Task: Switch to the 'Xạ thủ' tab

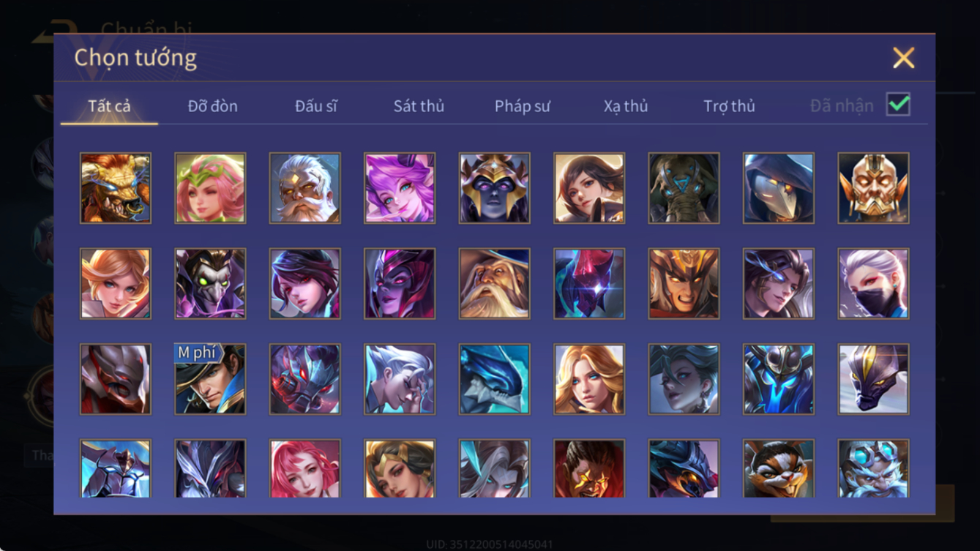Action: (x=626, y=106)
